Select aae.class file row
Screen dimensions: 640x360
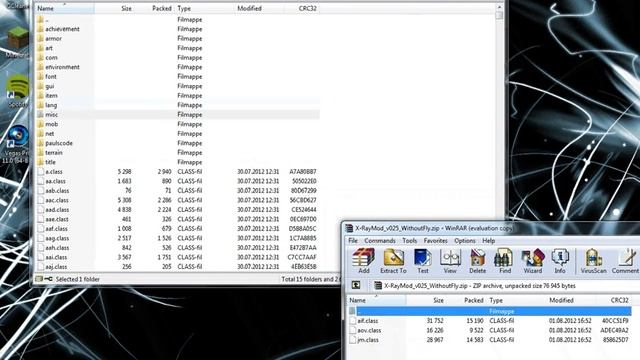click(178, 219)
